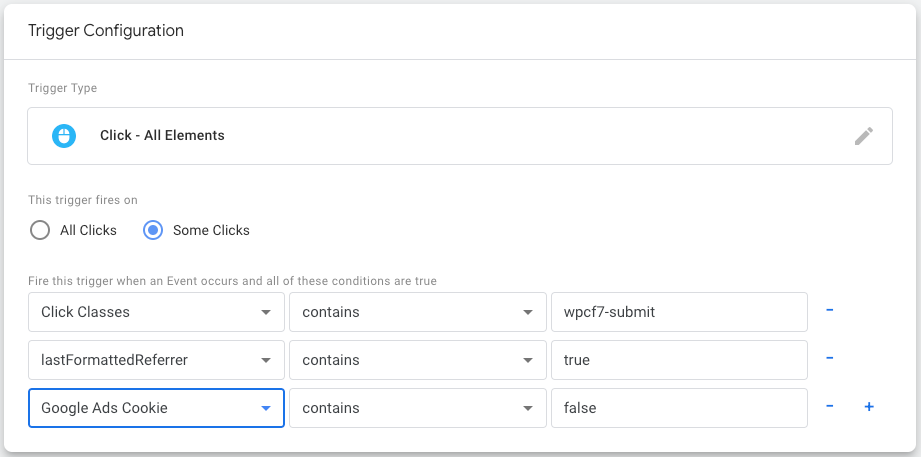Select the Some Clicks radio button
The width and height of the screenshot is (921, 457).
[153, 230]
